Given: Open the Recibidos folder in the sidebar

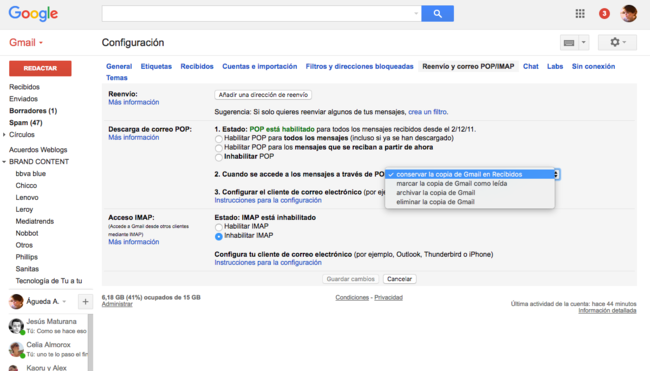Looking at the screenshot, I should pos(24,87).
